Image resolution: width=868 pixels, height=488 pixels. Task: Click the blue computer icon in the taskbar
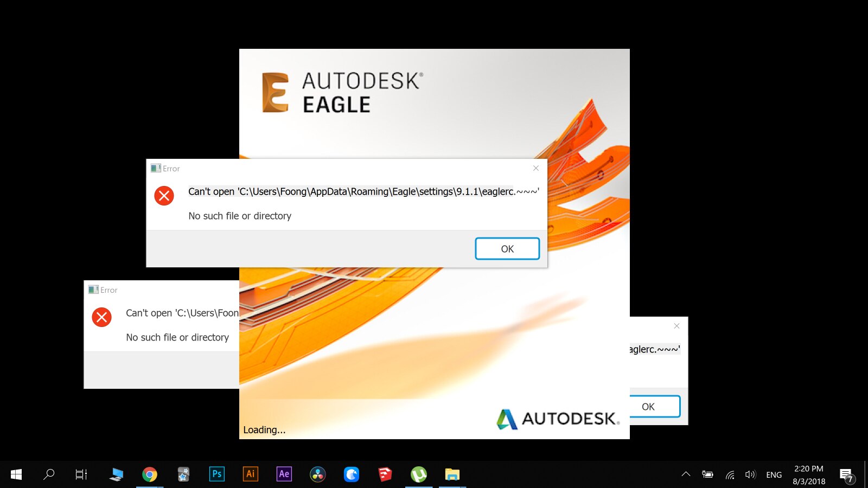click(x=116, y=474)
